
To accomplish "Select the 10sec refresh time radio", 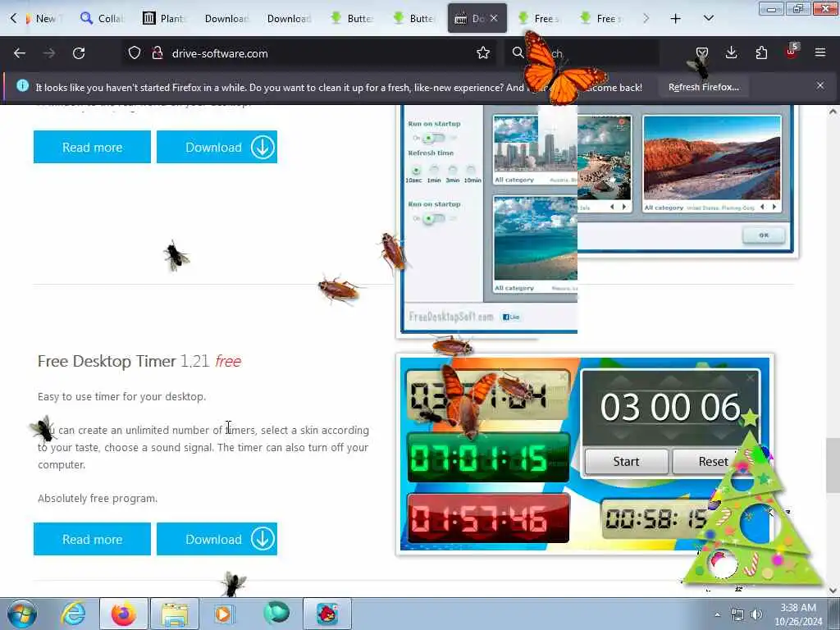I will coord(416,171).
